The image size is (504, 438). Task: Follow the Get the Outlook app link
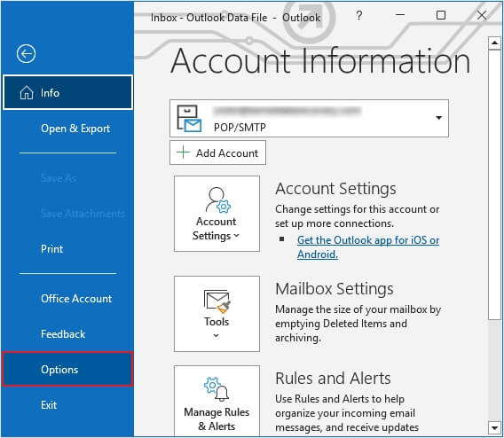coord(368,247)
